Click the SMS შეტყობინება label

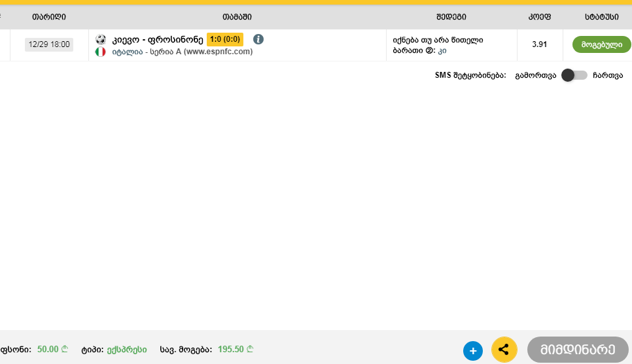coord(470,75)
